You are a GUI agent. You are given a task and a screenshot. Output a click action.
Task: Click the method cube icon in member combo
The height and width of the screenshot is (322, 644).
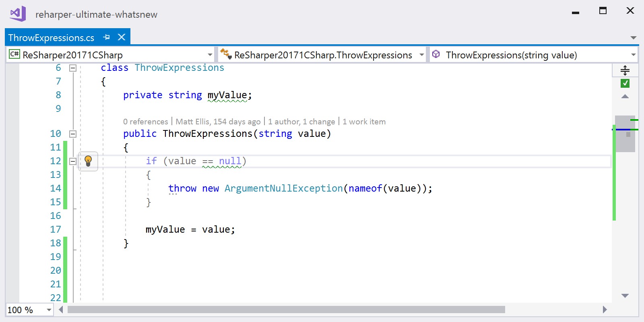pos(436,54)
